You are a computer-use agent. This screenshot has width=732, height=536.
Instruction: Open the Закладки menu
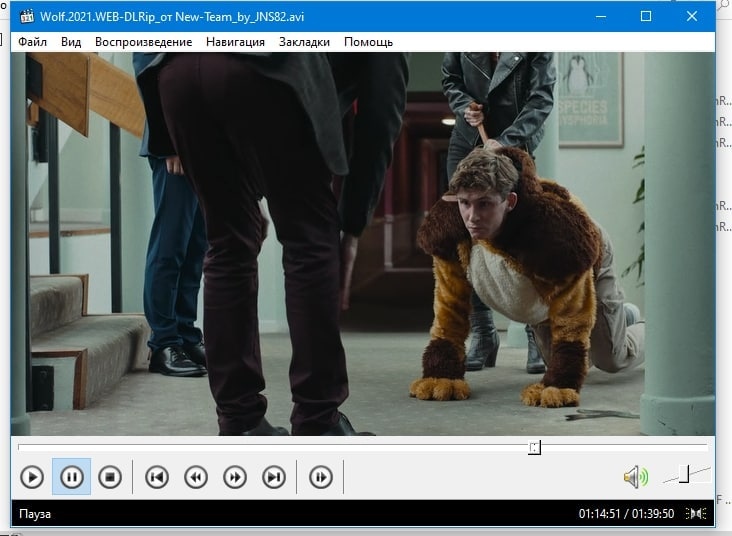[304, 42]
